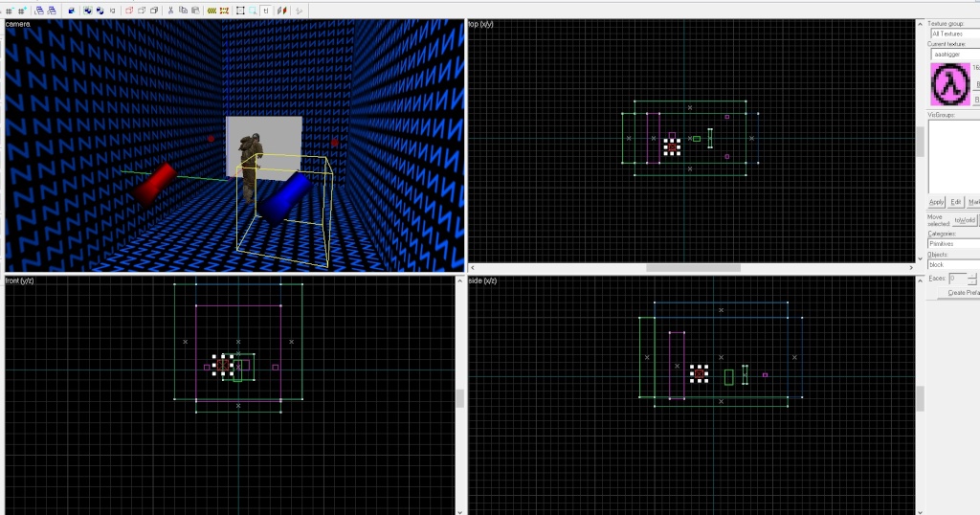Click the Faces spinner arrows
Viewport: 980px width, 515px height.
972,279
